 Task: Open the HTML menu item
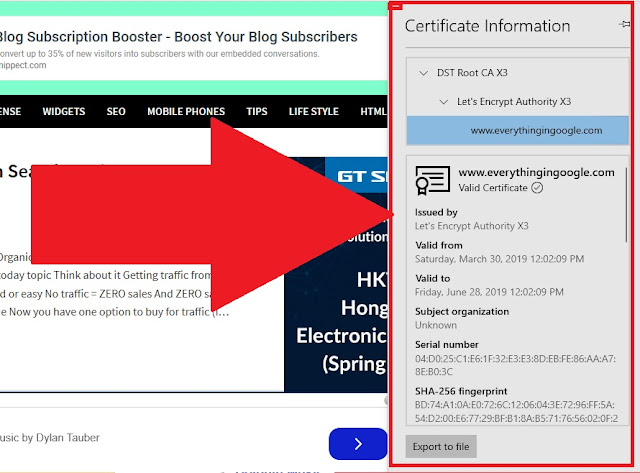[x=373, y=111]
